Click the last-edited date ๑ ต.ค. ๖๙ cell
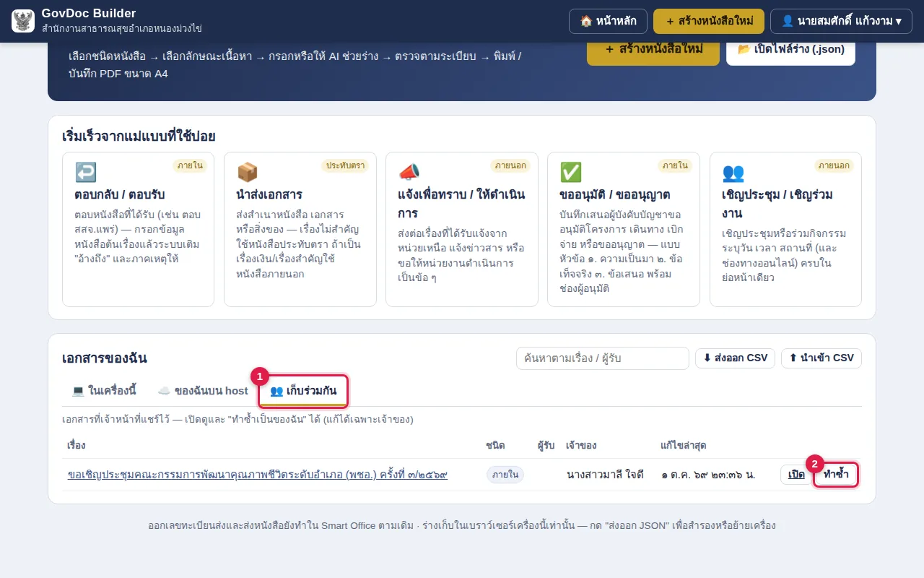 click(708, 475)
